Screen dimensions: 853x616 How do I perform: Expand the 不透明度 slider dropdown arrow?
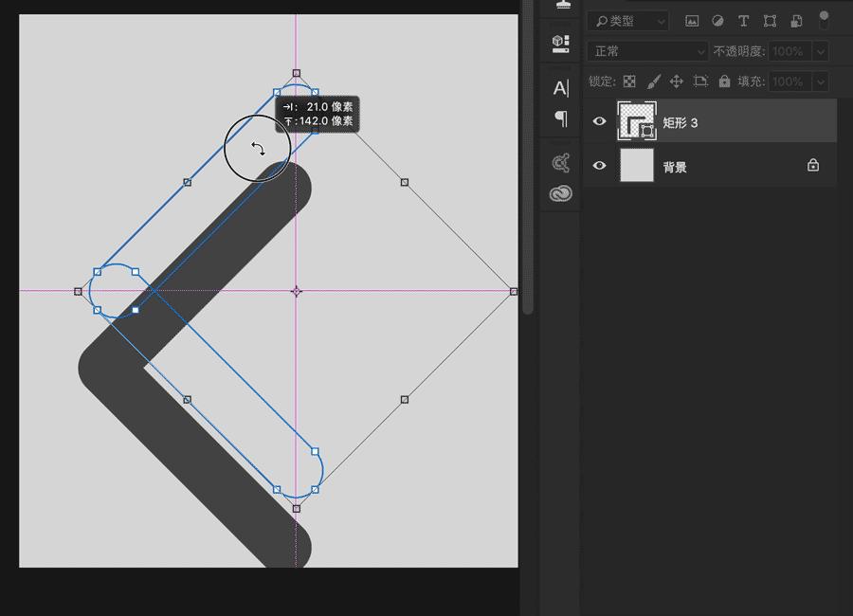click(821, 51)
